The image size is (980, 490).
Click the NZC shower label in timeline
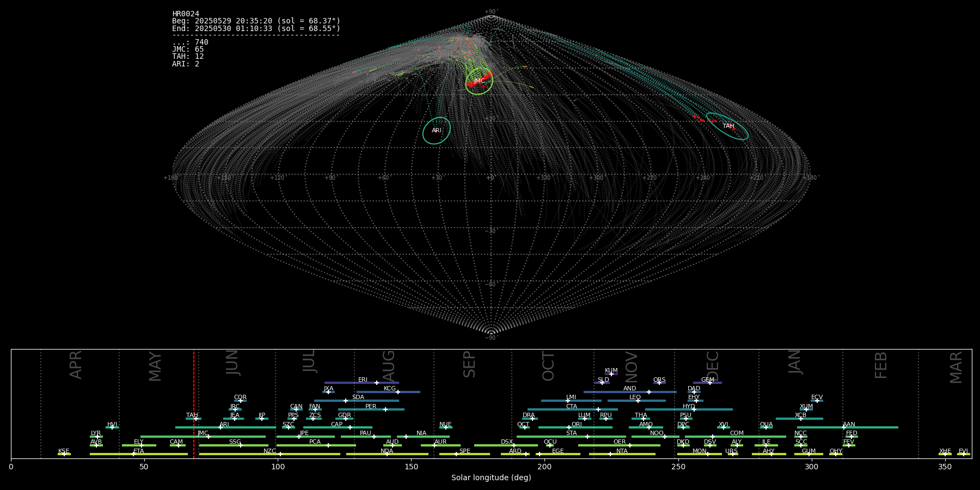269,451
